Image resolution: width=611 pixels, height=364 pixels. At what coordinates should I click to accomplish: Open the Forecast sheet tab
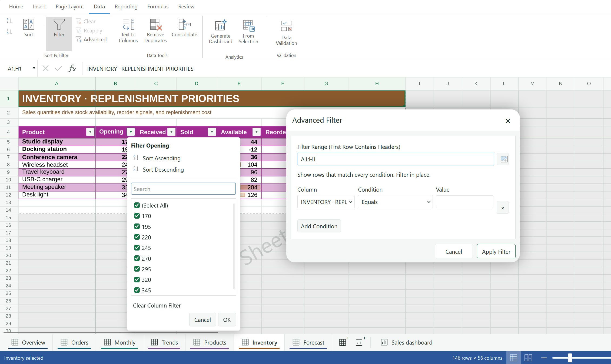coord(308,342)
